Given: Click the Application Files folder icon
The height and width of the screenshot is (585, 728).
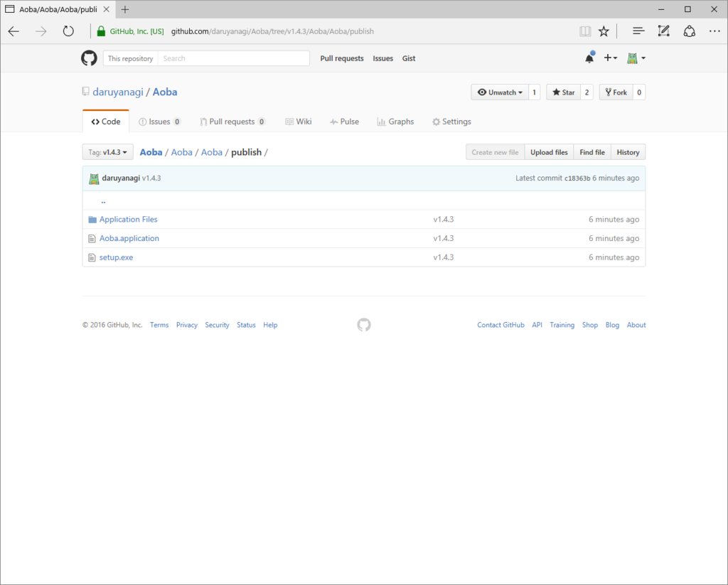Looking at the screenshot, I should 92,220.
